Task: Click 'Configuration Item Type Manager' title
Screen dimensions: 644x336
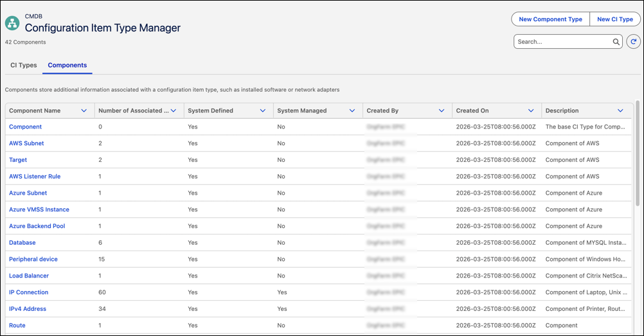Action: coord(103,28)
